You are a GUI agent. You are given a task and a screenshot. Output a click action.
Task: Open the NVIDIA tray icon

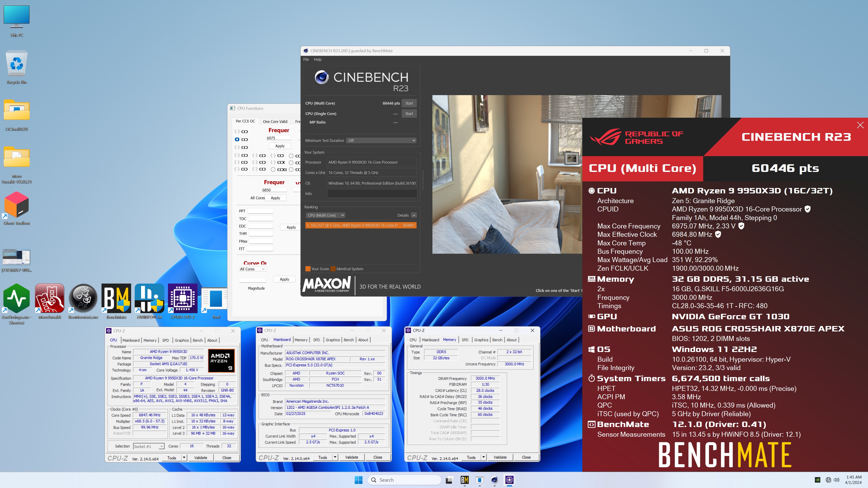817,480
